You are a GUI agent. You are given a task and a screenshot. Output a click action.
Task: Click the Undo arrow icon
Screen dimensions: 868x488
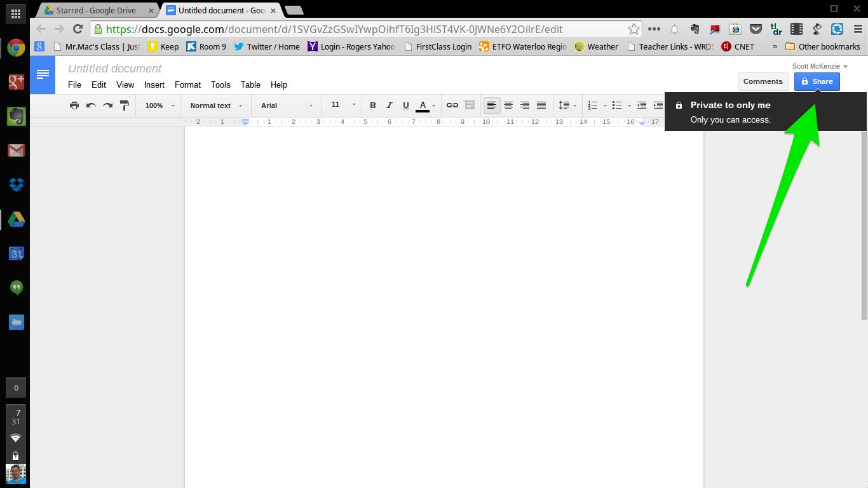tap(91, 105)
